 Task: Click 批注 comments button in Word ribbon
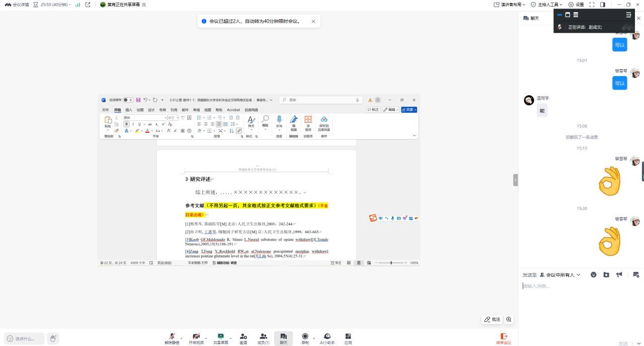(x=373, y=110)
